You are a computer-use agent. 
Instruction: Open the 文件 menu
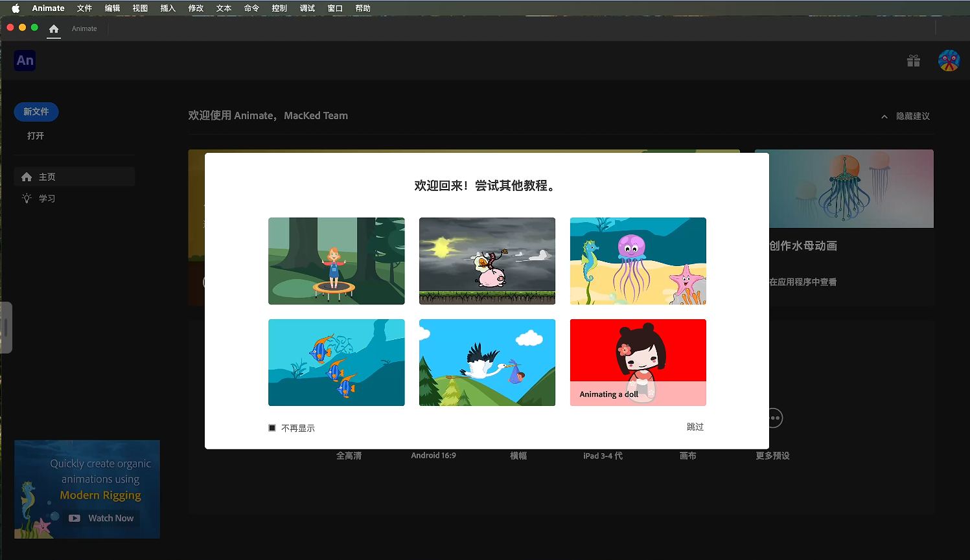pyautogui.click(x=84, y=8)
